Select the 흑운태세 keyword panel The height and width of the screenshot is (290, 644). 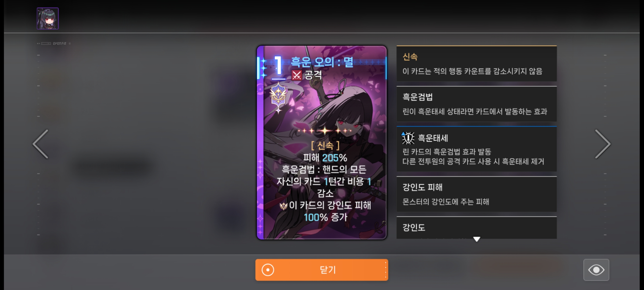[477, 149]
